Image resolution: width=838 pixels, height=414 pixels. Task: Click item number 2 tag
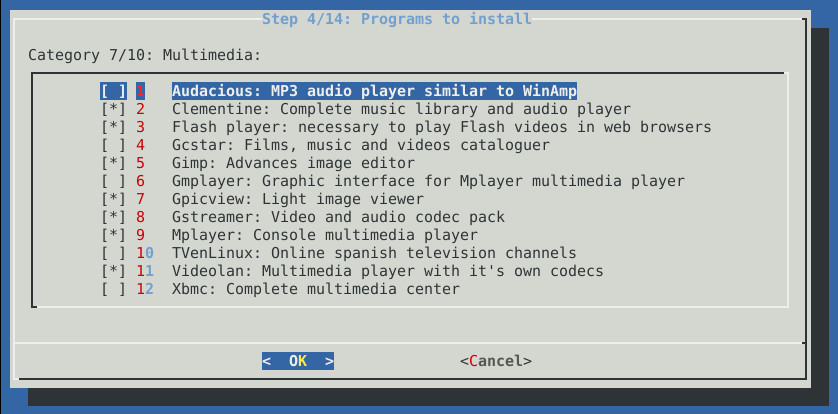(x=140, y=110)
